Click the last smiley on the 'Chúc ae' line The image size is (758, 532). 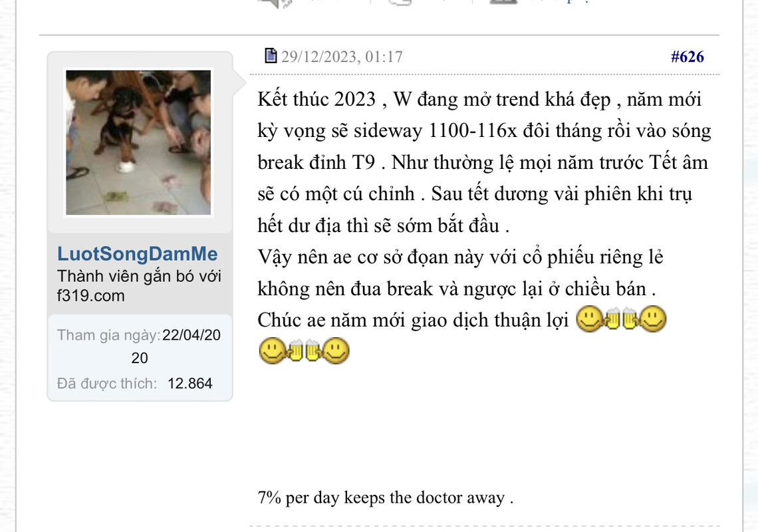(653, 319)
